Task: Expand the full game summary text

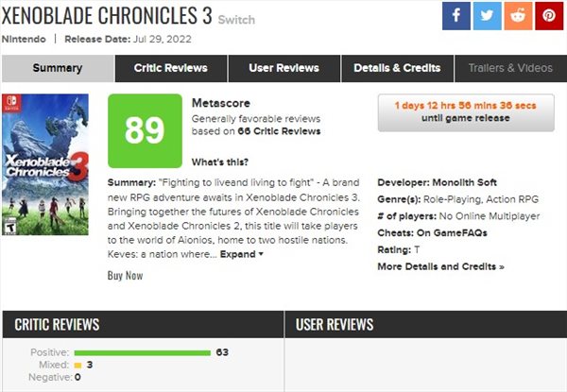Action: pos(241,254)
